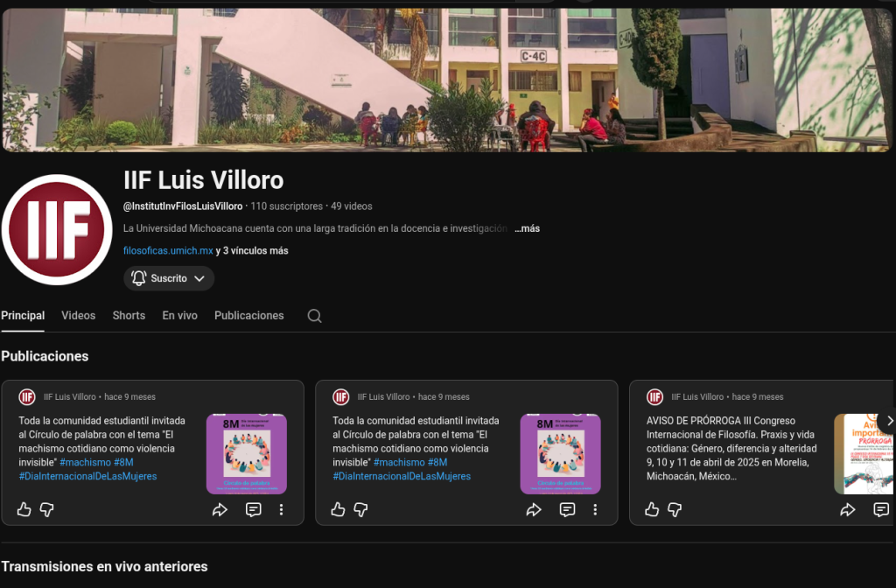Share the AVISO DE PRÓRROGA post

tap(847, 509)
